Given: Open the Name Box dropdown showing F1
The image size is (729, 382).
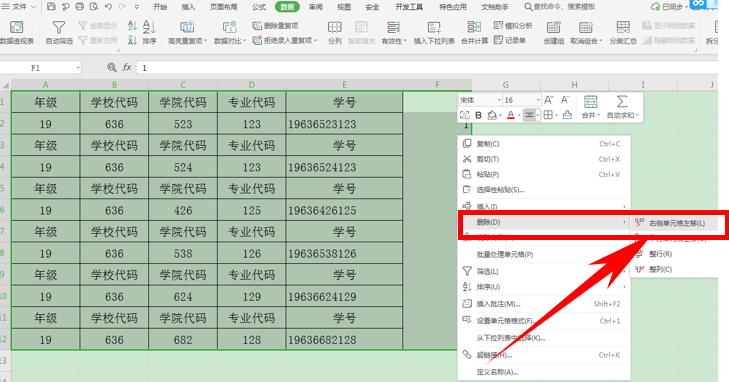Looking at the screenshot, I should click(x=78, y=68).
